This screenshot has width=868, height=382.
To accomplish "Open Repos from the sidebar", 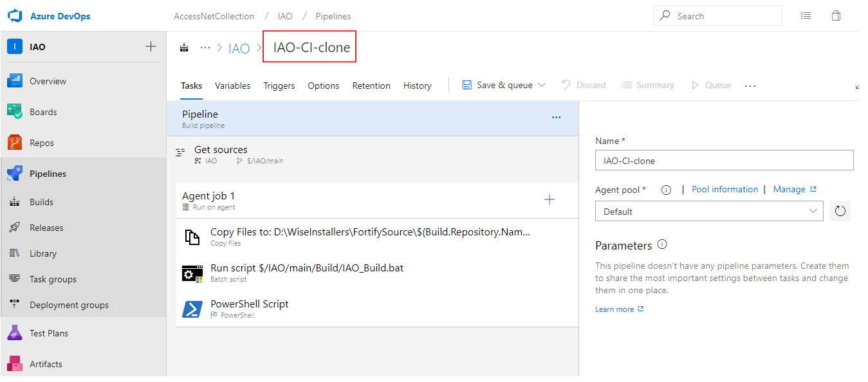I will 41,143.
